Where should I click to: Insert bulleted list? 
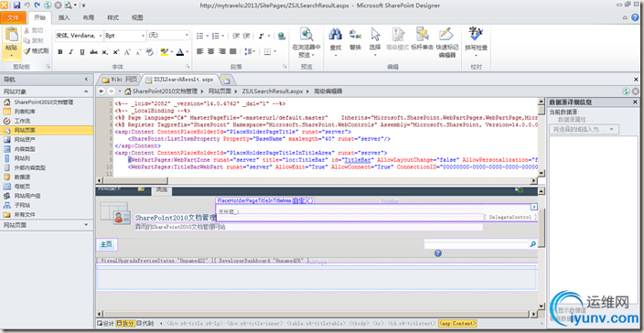(200, 36)
